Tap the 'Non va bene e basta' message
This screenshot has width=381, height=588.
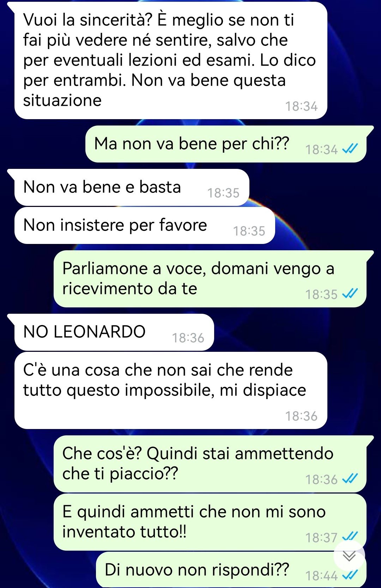point(132,187)
